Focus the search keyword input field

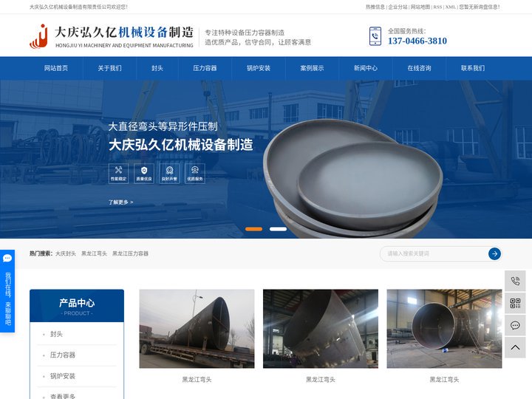tap(434, 253)
